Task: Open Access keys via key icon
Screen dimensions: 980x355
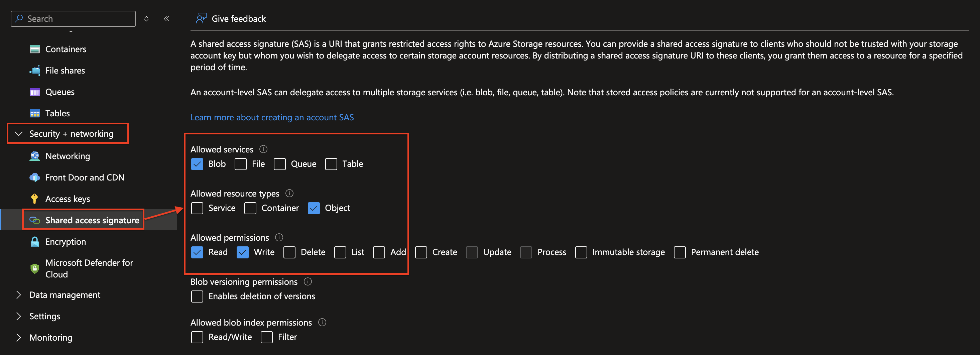Action: point(35,199)
